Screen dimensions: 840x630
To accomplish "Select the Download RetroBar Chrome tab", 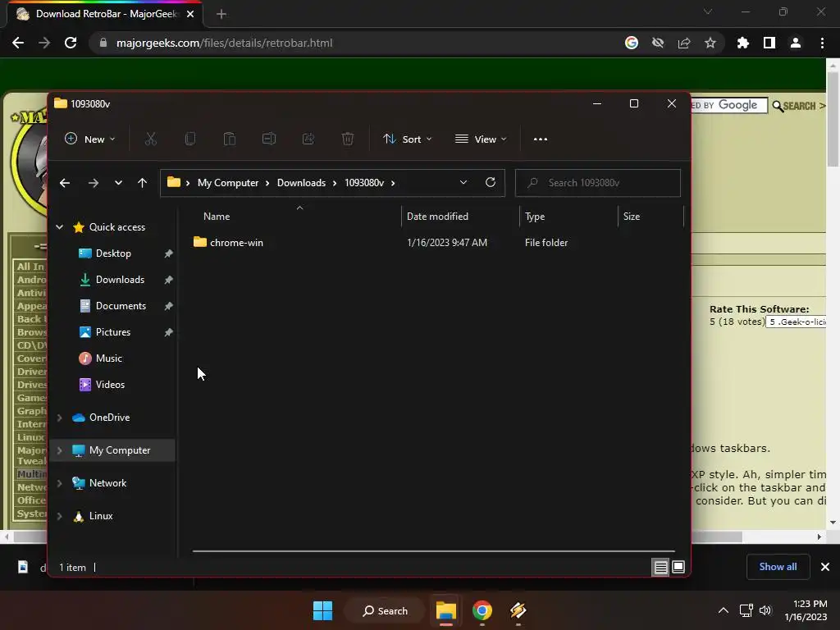I will [x=106, y=14].
